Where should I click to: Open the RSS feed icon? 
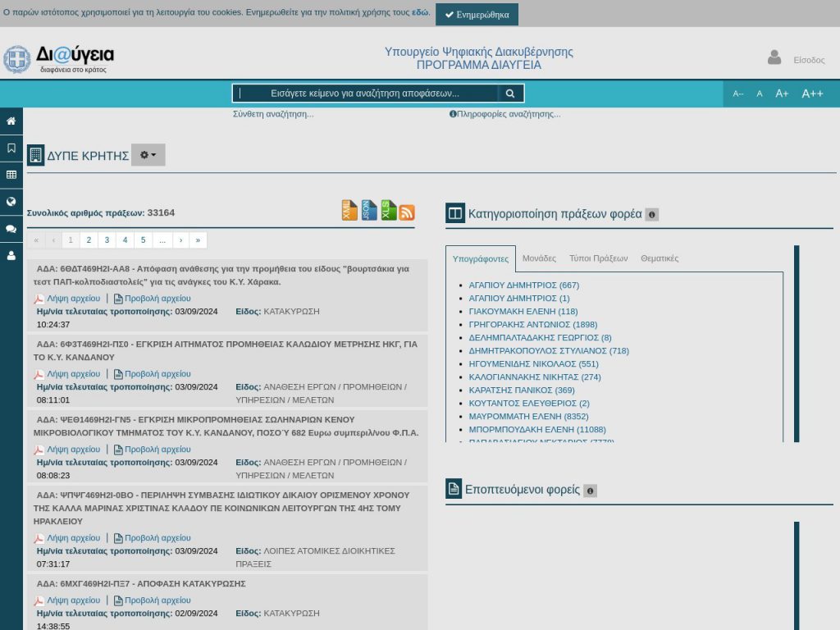click(x=407, y=212)
